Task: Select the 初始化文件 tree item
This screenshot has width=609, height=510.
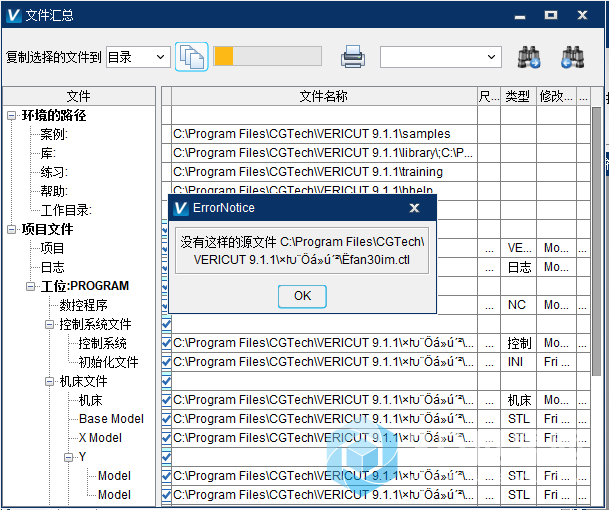Action: (108, 362)
